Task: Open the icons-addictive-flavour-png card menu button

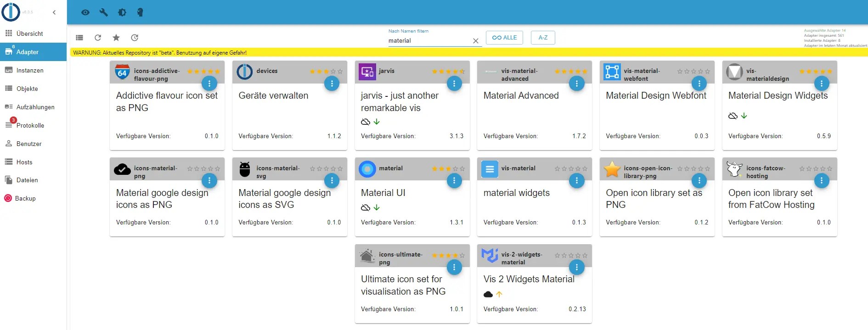Action: point(209,84)
